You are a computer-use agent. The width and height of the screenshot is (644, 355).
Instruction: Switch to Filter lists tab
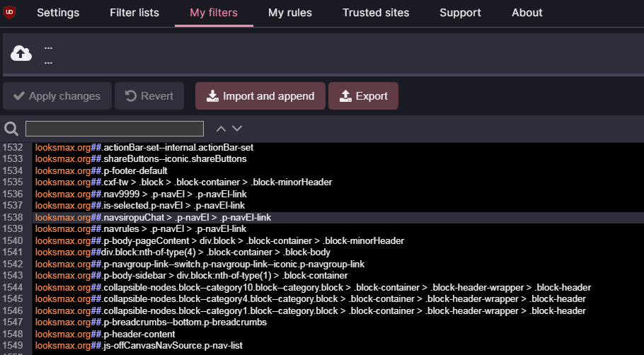coord(134,13)
